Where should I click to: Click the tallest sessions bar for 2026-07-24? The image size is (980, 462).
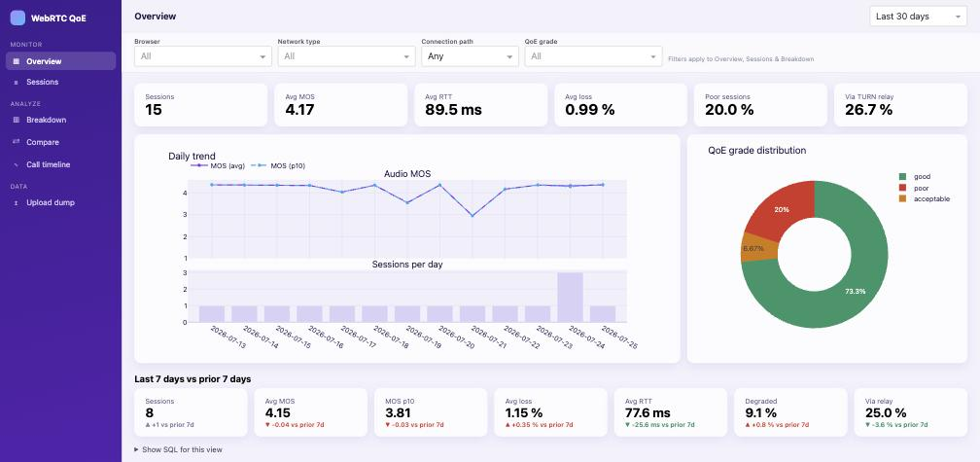tap(570, 298)
